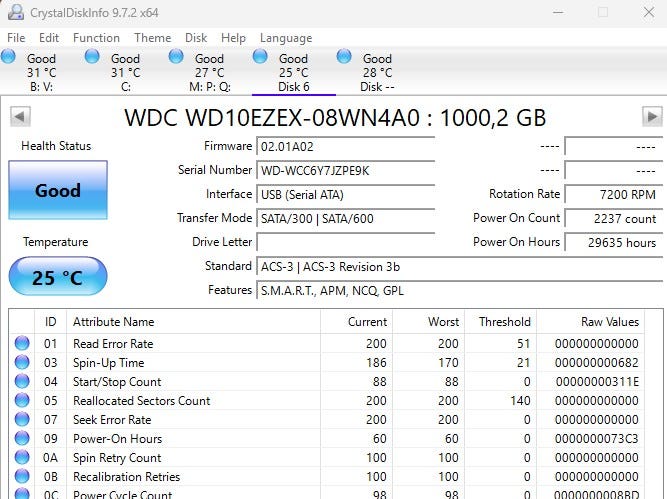Click raw value 0000000073C3

tap(596, 439)
